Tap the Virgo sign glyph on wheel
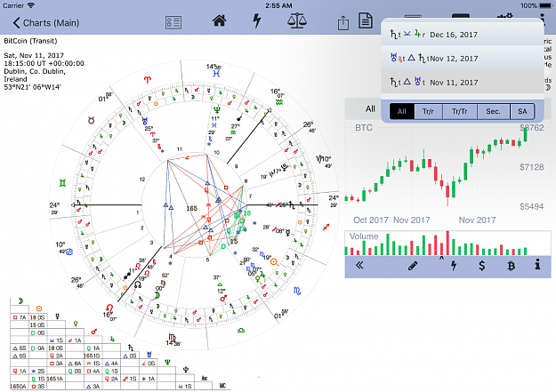The height and width of the screenshot is (392, 556). (173, 338)
